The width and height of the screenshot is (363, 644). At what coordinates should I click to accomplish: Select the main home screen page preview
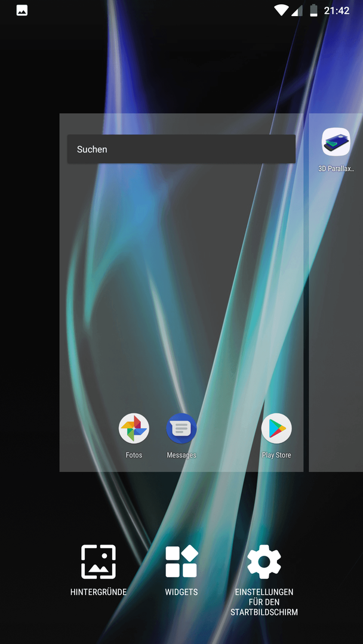pyautogui.click(x=181, y=292)
